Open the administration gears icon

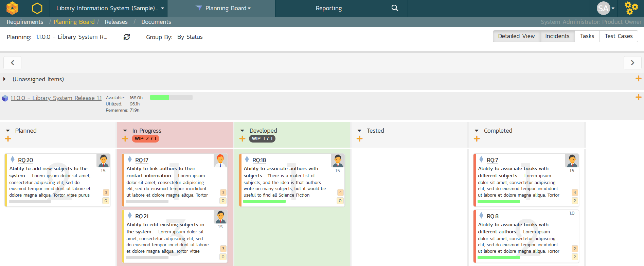tap(631, 8)
